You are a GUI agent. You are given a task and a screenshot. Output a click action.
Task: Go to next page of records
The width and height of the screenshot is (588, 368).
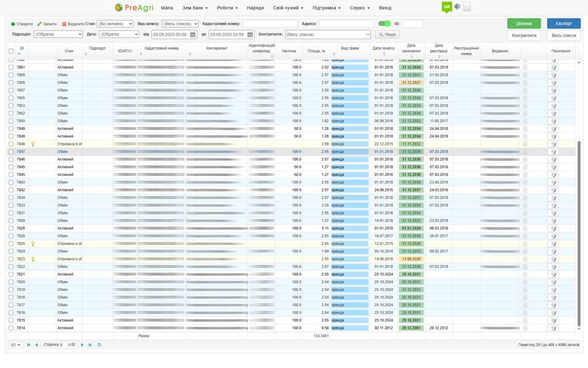coord(82,344)
